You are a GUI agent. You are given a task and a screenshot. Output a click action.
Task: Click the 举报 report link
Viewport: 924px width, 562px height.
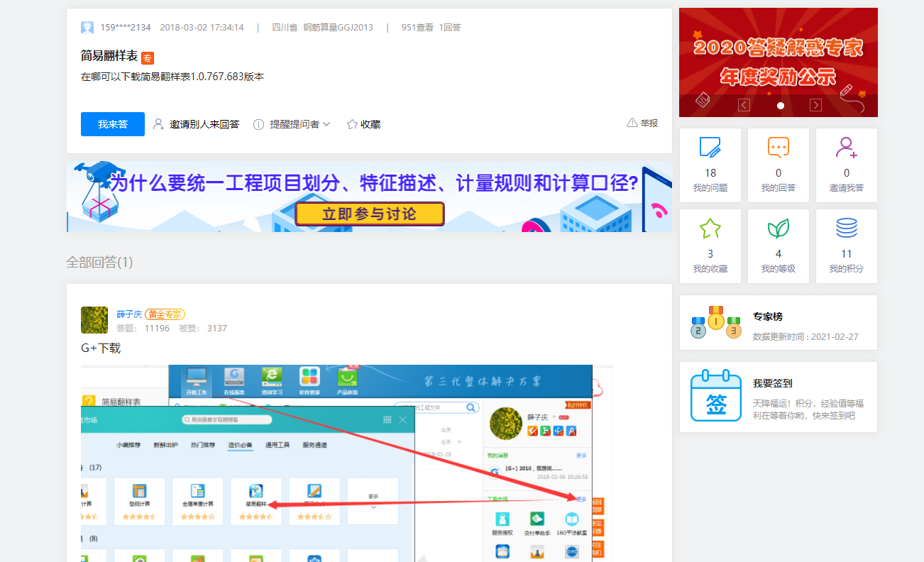649,123
